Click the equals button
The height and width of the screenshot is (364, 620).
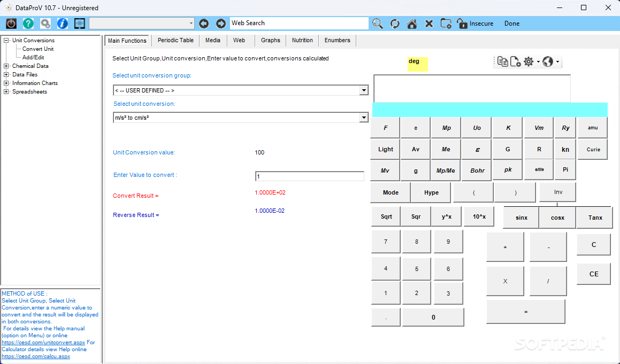coord(525,312)
